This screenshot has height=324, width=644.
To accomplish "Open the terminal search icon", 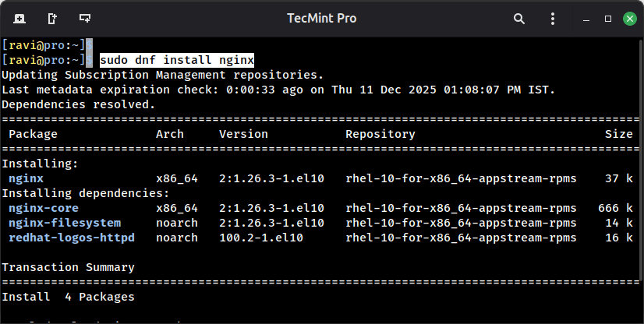I will click(x=519, y=18).
